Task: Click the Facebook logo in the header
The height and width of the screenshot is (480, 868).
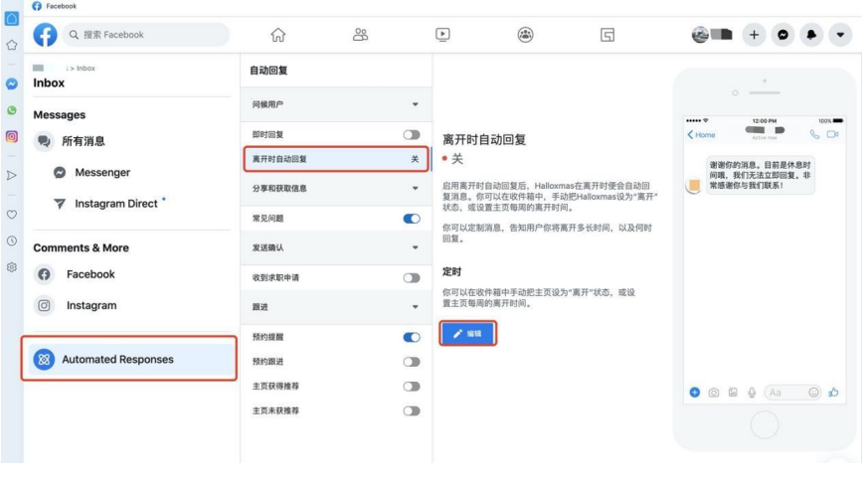Action: coord(45,35)
